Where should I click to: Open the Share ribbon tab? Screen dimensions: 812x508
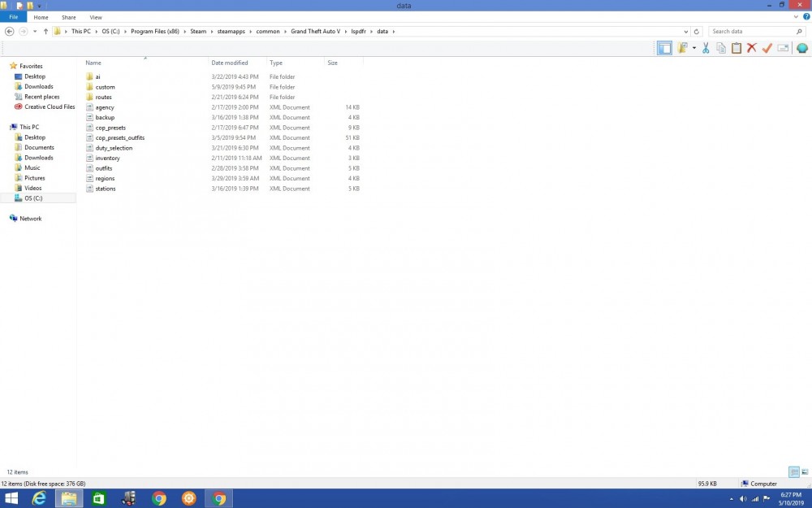69,17
